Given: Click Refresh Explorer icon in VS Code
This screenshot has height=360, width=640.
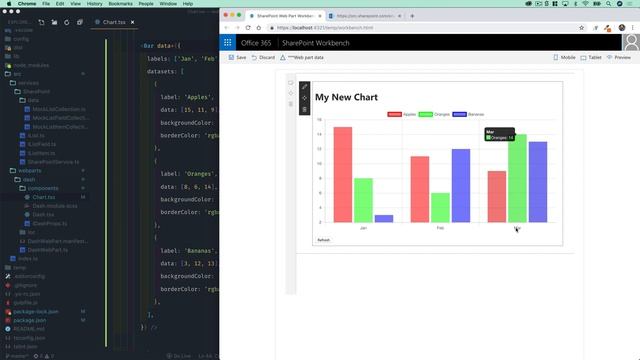Looking at the screenshot, I should coord(67,22).
